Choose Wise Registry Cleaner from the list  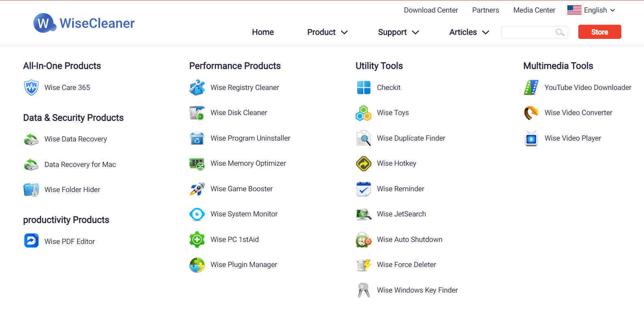pos(245,88)
